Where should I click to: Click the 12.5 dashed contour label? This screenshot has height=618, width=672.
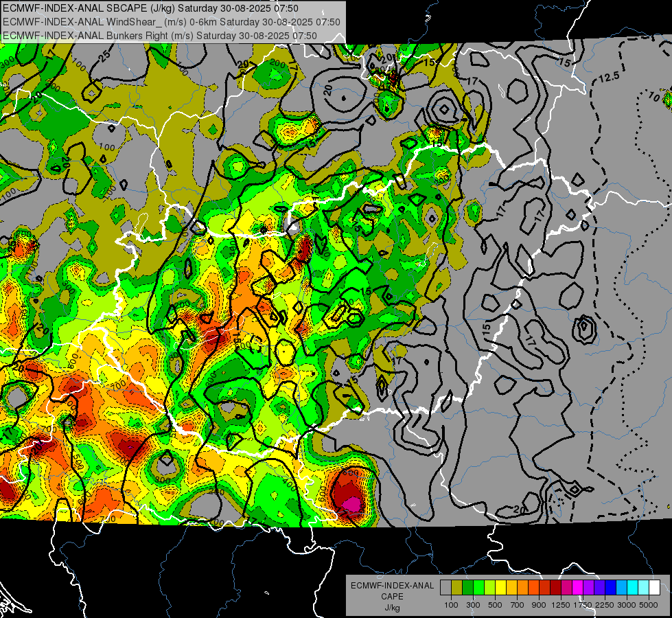[x=609, y=77]
